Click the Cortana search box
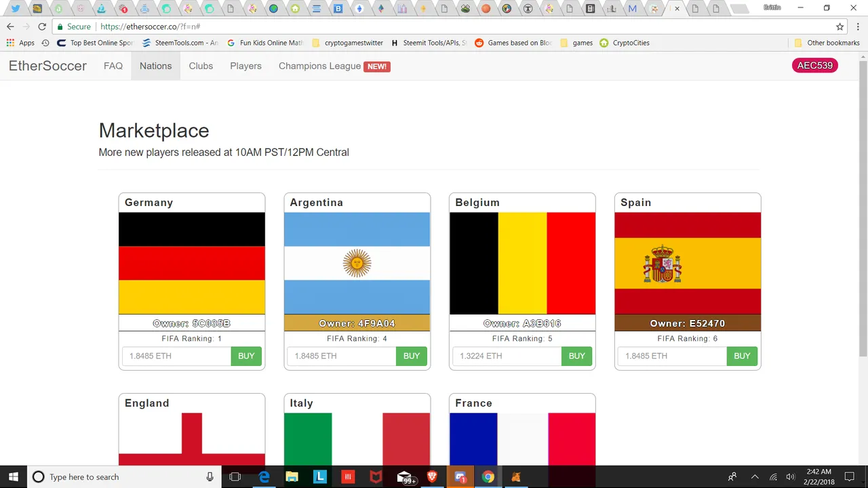868x488 pixels. 124,477
